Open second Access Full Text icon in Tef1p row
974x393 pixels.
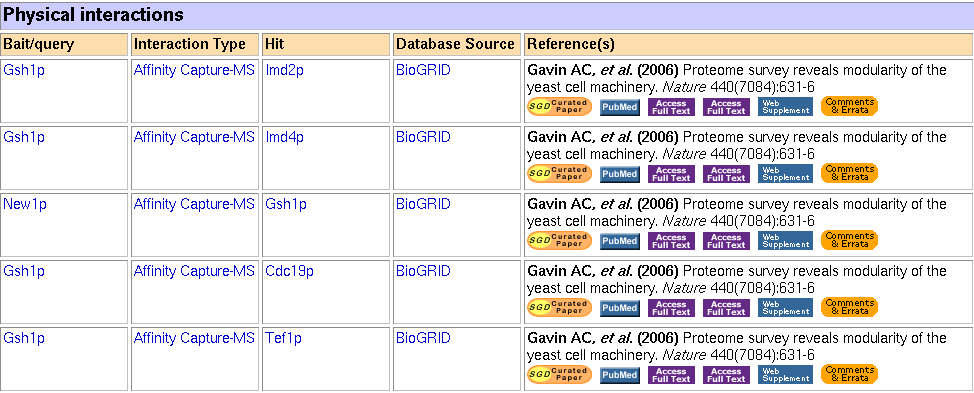[x=727, y=375]
